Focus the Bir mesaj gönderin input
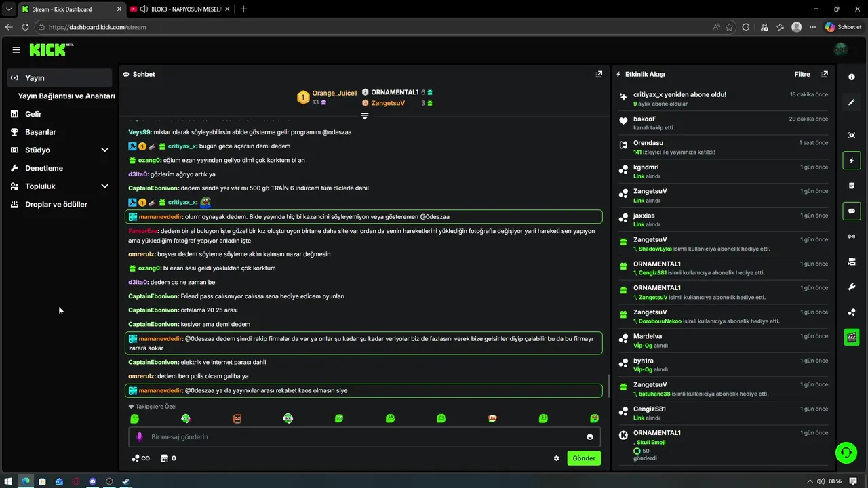This screenshot has width=868, height=488. tap(365, 437)
